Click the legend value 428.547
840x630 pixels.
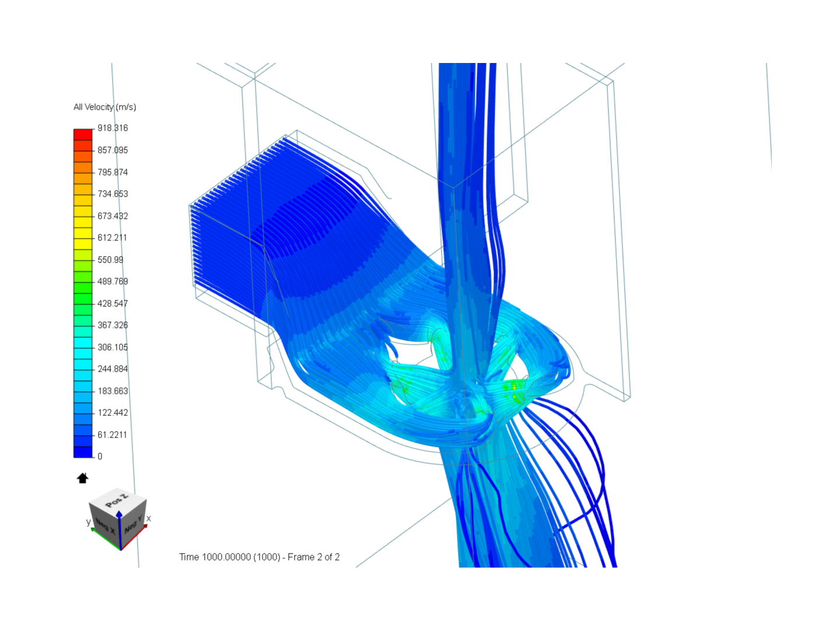(x=113, y=303)
